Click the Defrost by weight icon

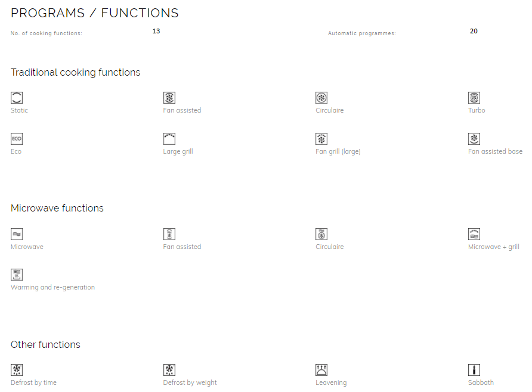169,369
